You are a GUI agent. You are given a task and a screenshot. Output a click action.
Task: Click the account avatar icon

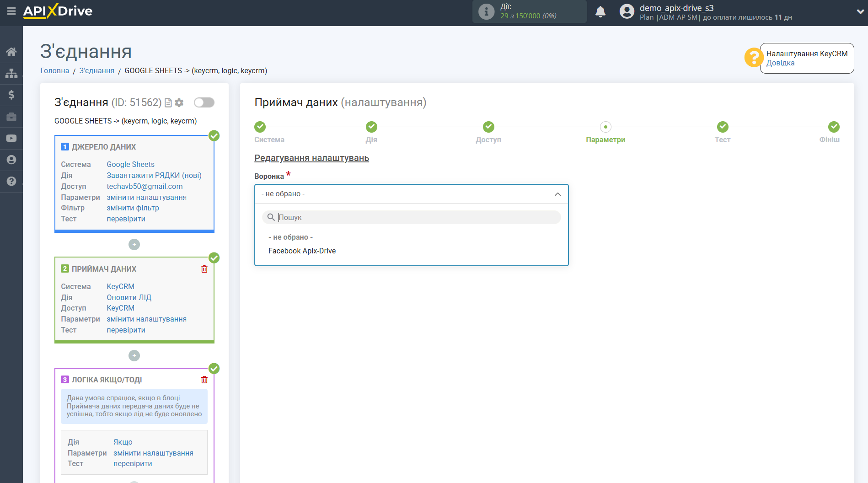point(627,11)
